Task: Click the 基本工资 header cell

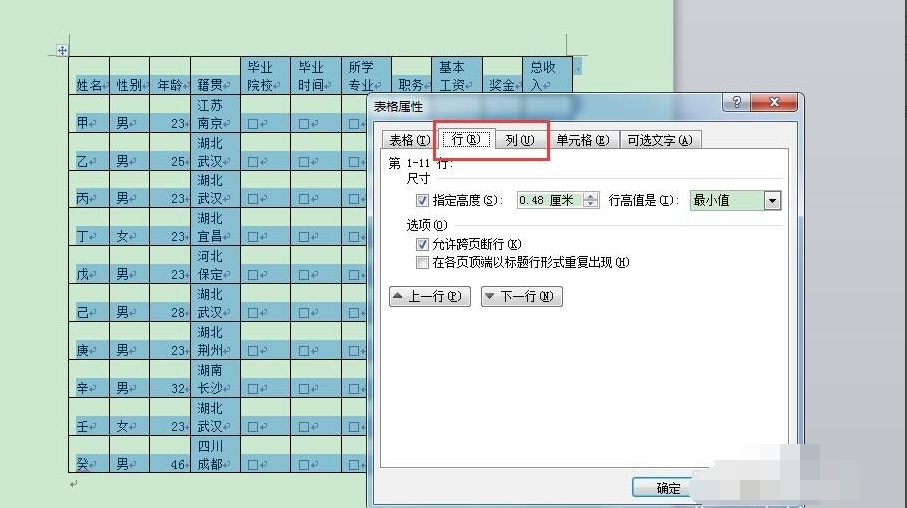Action: (x=457, y=75)
